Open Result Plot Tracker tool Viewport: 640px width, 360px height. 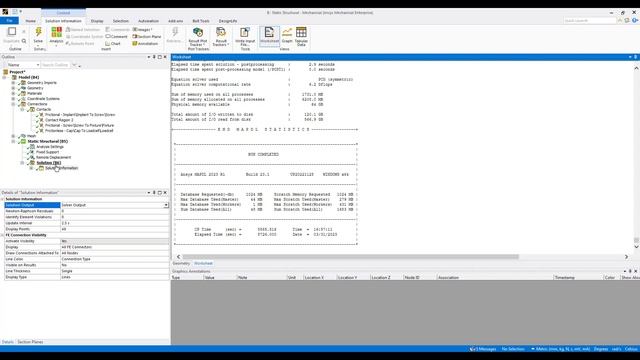pyautogui.click(x=198, y=36)
